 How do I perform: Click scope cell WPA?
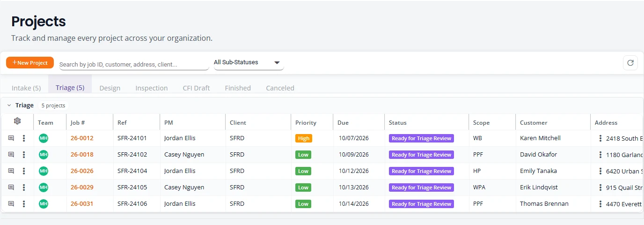coord(480,187)
